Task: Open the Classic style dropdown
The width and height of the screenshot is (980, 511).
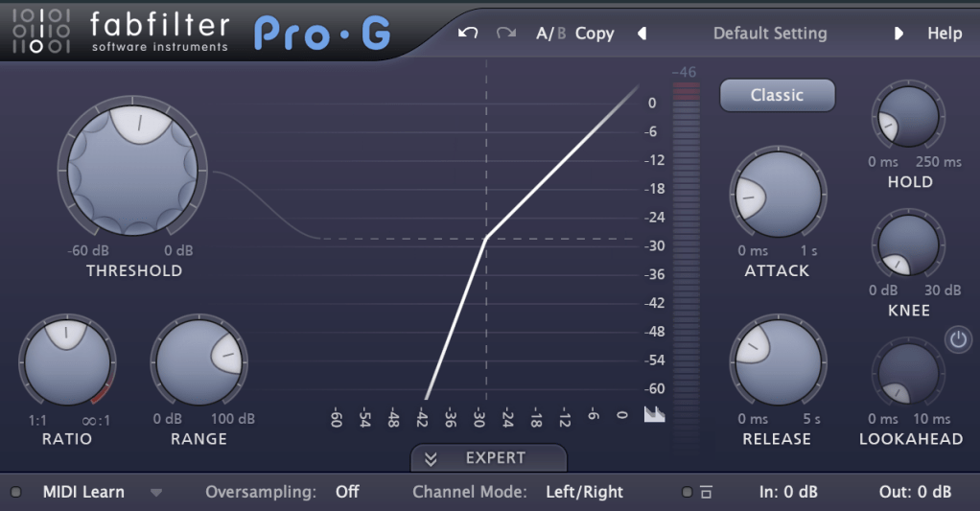Action: [777, 95]
